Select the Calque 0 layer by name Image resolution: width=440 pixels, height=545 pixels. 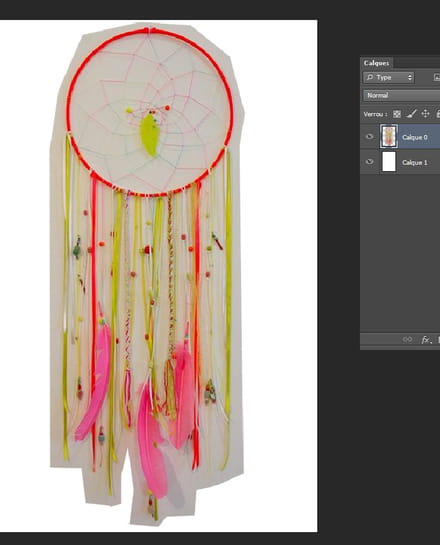[x=415, y=137]
